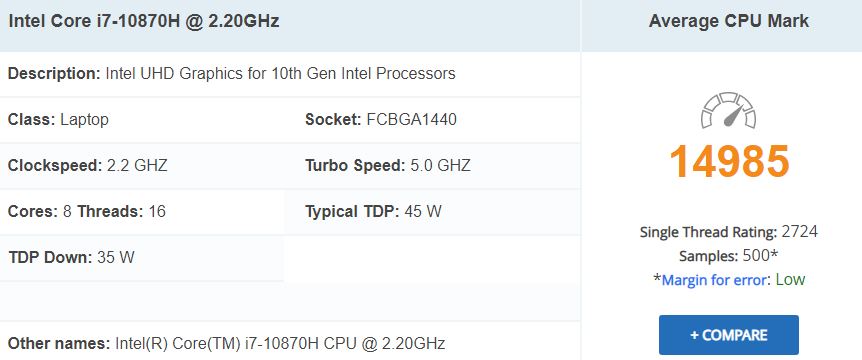Click the TDP Down 35 W entry
Viewport: 862px width, 360px height.
[x=71, y=257]
